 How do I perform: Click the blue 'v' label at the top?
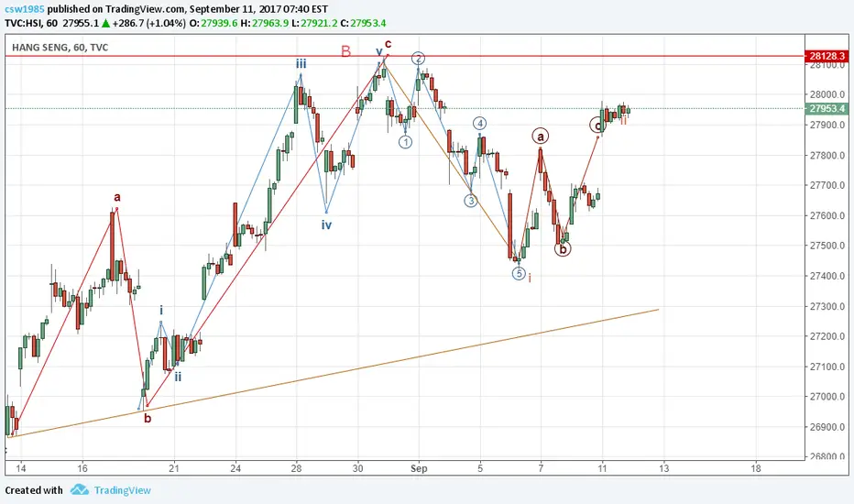pos(379,51)
